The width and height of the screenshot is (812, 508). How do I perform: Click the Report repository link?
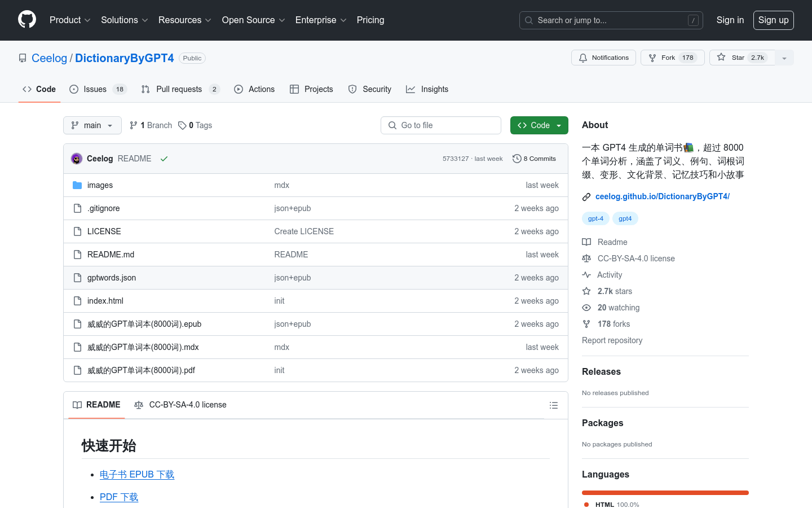pyautogui.click(x=612, y=340)
